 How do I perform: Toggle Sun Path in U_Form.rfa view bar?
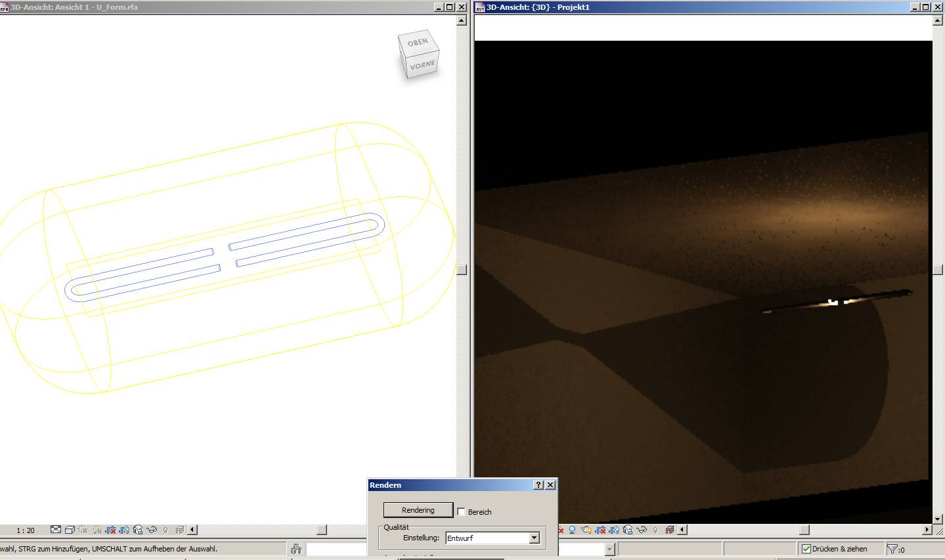tap(83, 530)
